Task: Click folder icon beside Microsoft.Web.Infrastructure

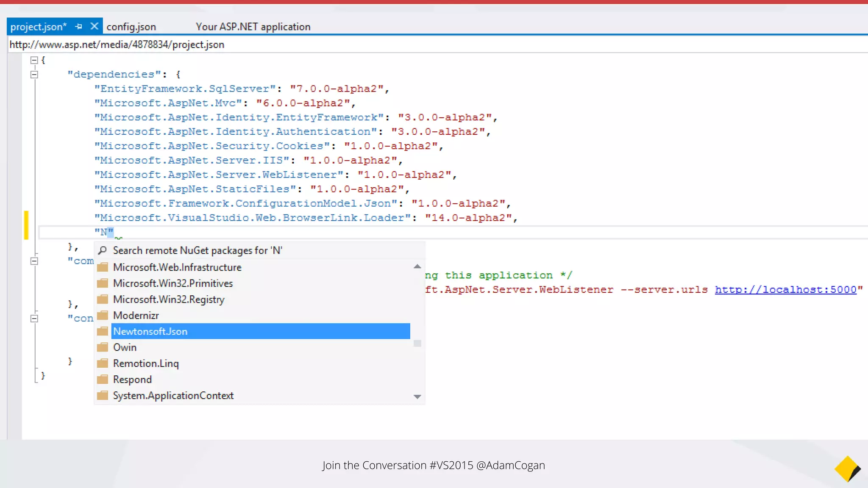Action: coord(103,267)
